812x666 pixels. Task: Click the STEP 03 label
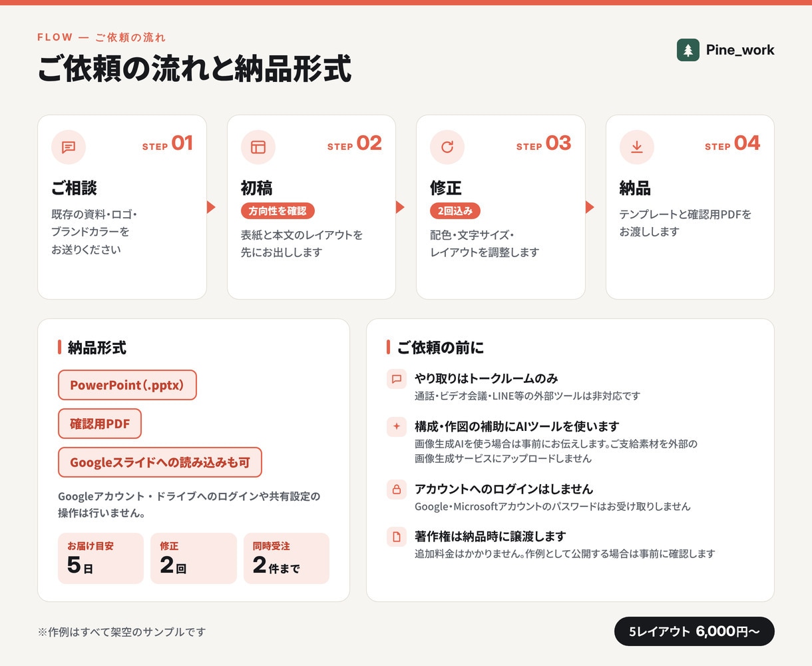click(x=544, y=144)
